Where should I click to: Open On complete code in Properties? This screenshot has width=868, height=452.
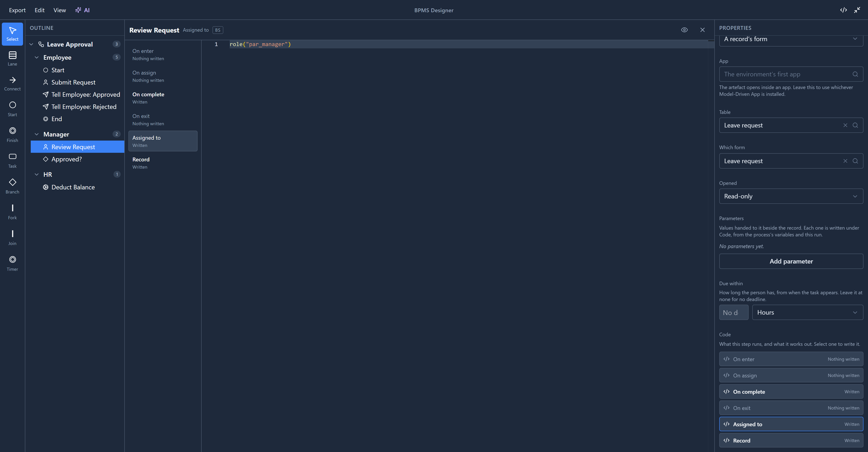tap(791, 391)
